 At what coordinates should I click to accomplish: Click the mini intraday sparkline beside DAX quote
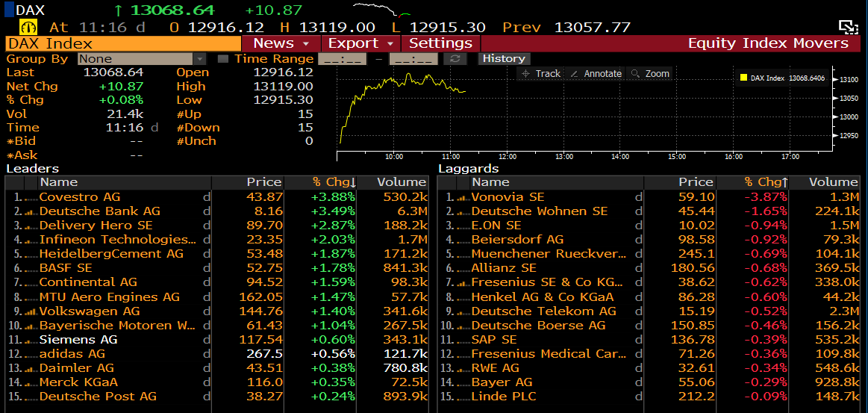(382, 10)
